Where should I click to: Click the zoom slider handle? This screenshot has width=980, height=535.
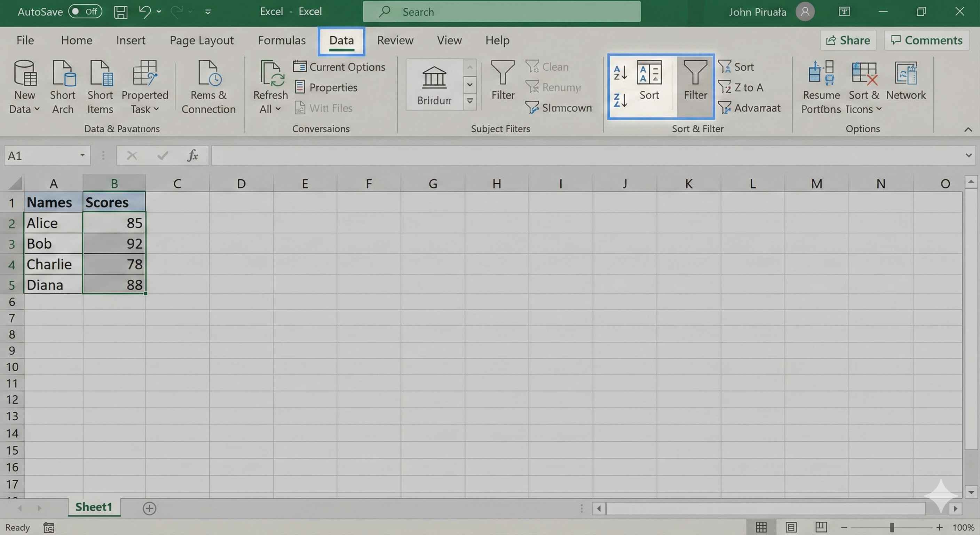coord(892,527)
